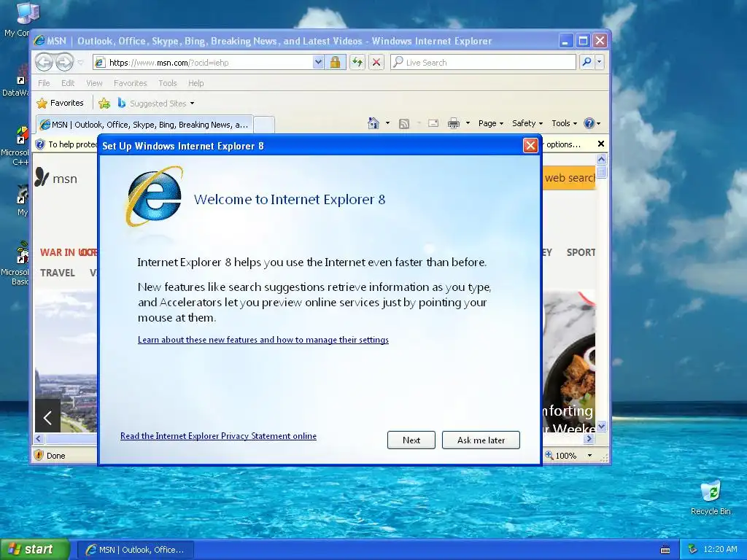This screenshot has width=747, height=560.
Task: Click the Done status bar icon
Action: point(39,455)
